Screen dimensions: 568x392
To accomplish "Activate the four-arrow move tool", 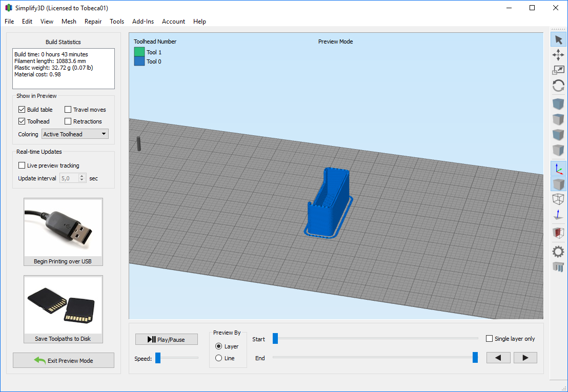I will pos(558,55).
